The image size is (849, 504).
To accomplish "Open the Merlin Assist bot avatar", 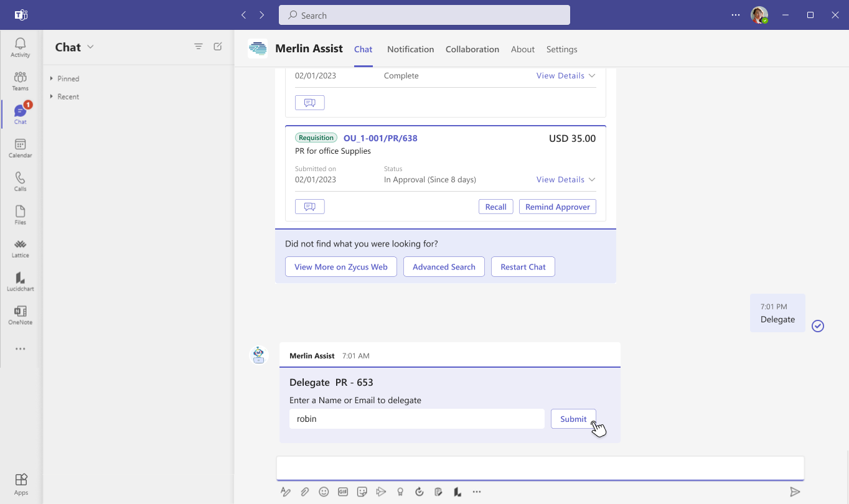I will (258, 355).
